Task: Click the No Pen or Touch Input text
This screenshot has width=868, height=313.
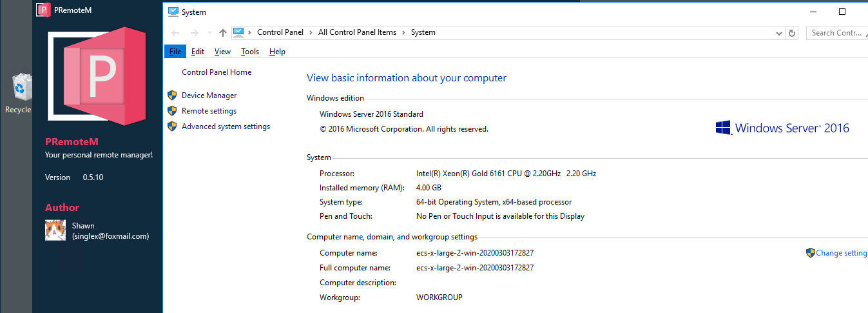Action: pyautogui.click(x=500, y=216)
